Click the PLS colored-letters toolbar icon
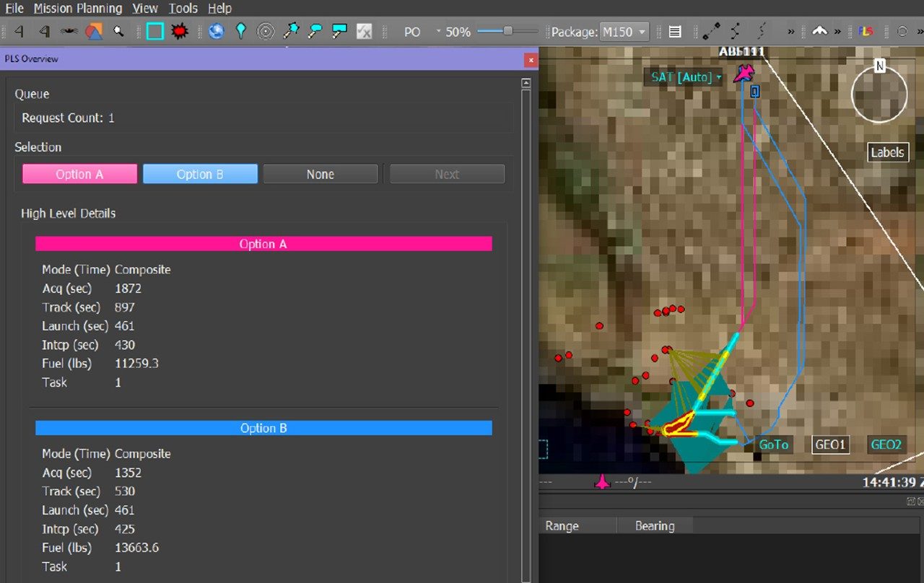The width and height of the screenshot is (924, 583). pos(866,32)
